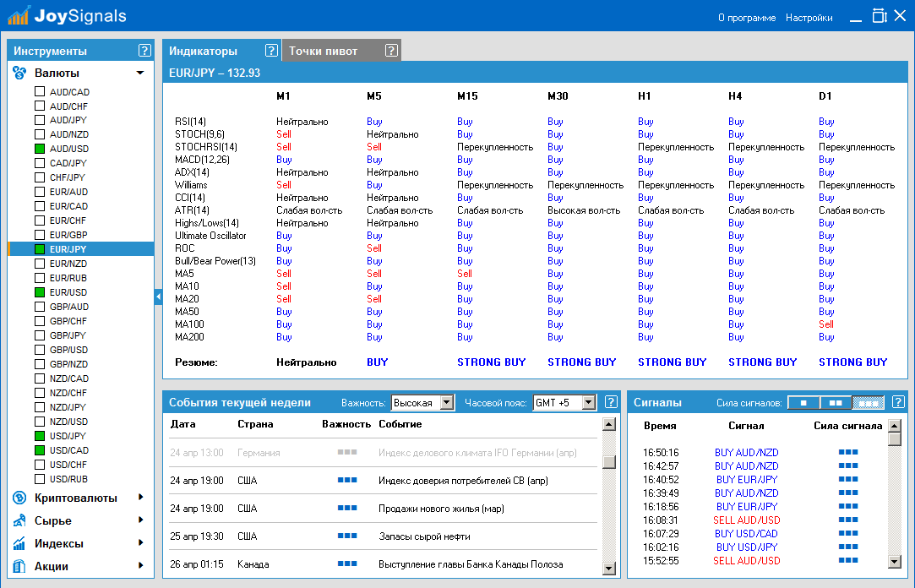Screen dimensions: 915x588
Task: Click the BUY AUD/NZD signal at 16:50:16
Action: [746, 453]
